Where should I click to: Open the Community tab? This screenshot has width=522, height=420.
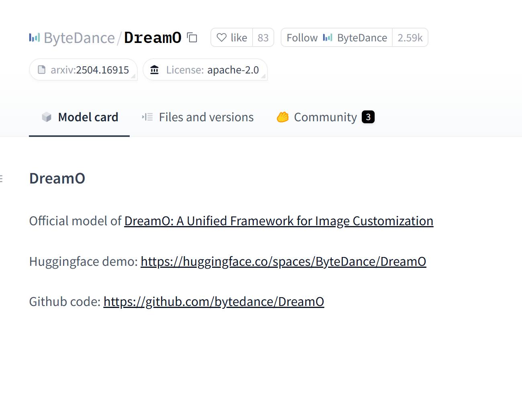tap(325, 117)
